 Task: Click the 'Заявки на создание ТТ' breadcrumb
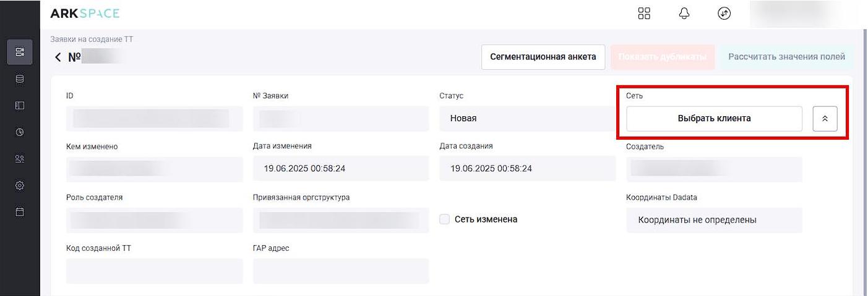[92, 40]
